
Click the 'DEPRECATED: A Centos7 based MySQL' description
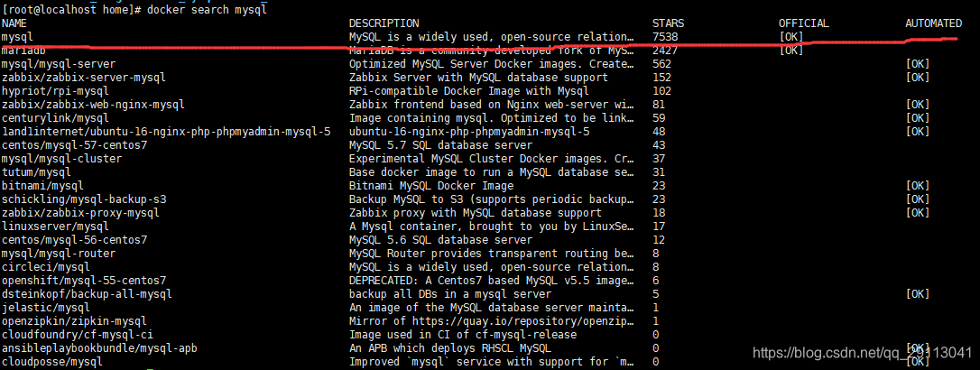pos(491,280)
